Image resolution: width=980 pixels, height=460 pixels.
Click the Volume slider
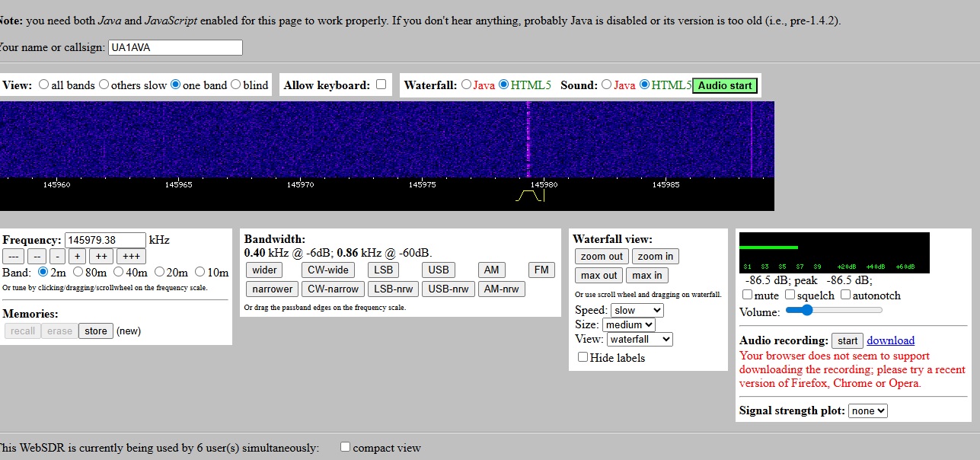(x=834, y=310)
